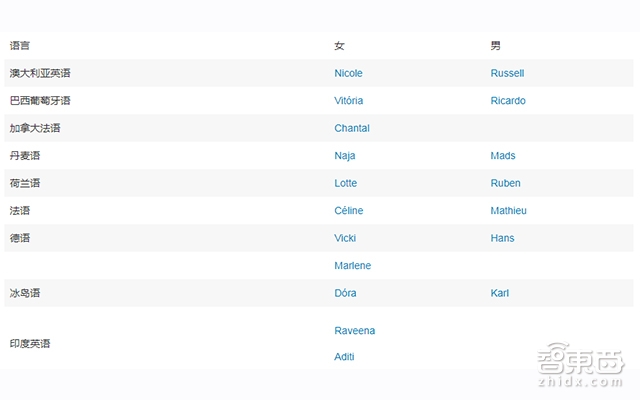Click the 语言 column header
Viewport: 640px width, 400px height.
click(x=20, y=46)
